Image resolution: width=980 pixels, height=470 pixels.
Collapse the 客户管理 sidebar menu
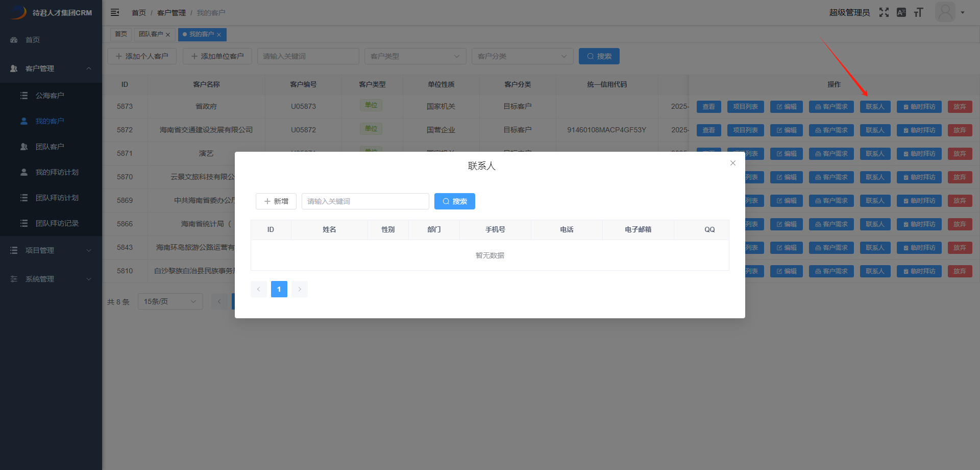51,68
